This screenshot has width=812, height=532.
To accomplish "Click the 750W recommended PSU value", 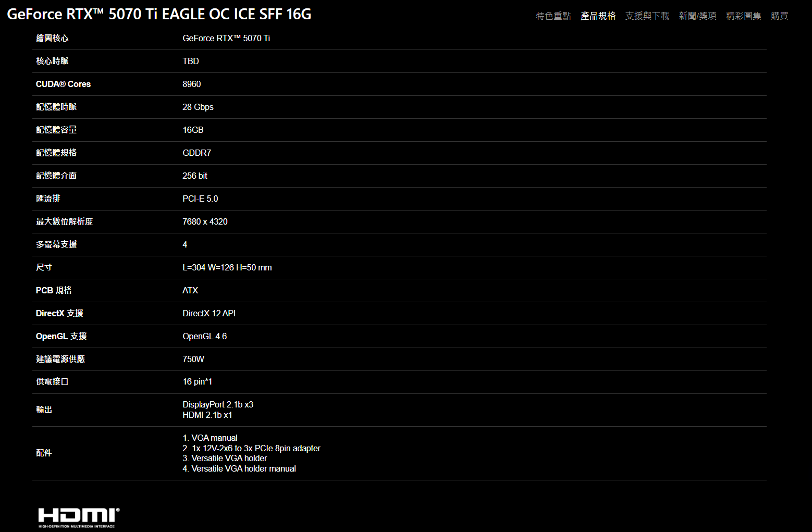I will point(193,359).
